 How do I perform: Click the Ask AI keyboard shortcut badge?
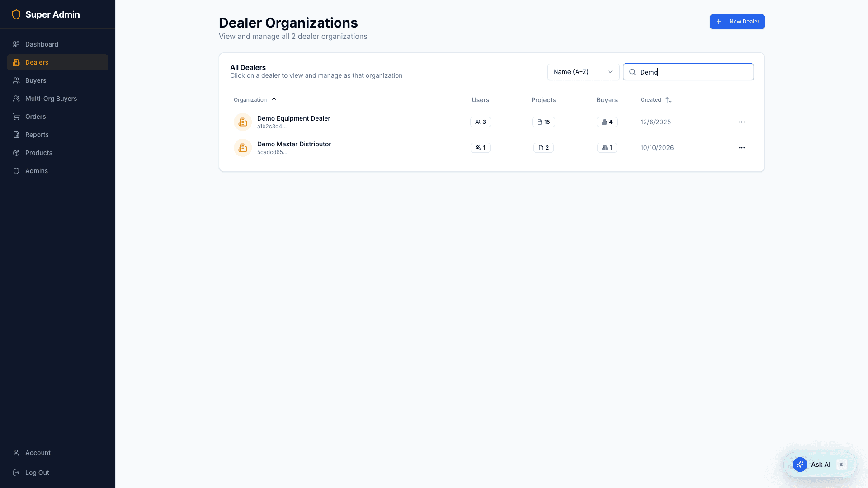(841, 465)
